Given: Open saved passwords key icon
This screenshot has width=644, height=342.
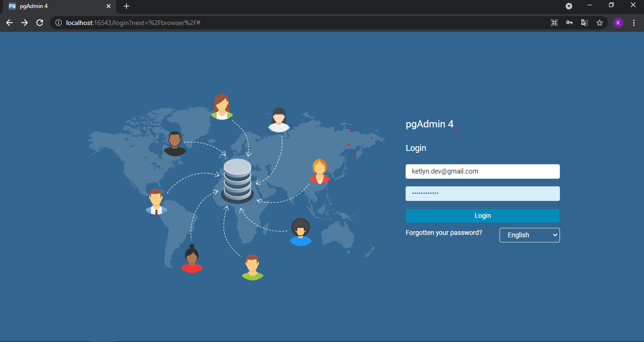Looking at the screenshot, I should click(569, 23).
